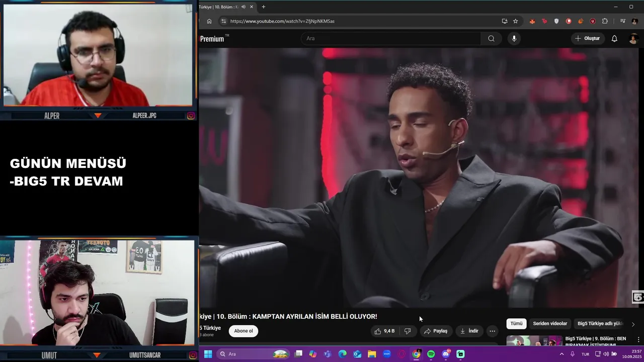
Task: Select the Big5 Türkiye adlı yükleyen chip
Action: [600, 323]
